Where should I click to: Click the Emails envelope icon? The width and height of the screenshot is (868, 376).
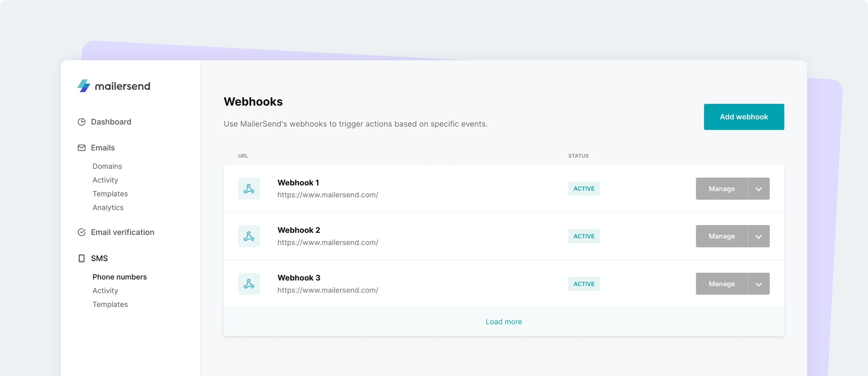[x=82, y=148]
